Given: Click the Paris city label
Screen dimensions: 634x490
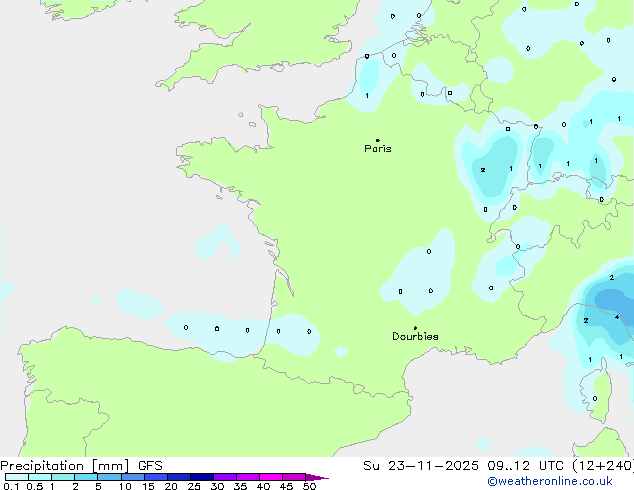Looking at the screenshot, I should tap(378, 148).
